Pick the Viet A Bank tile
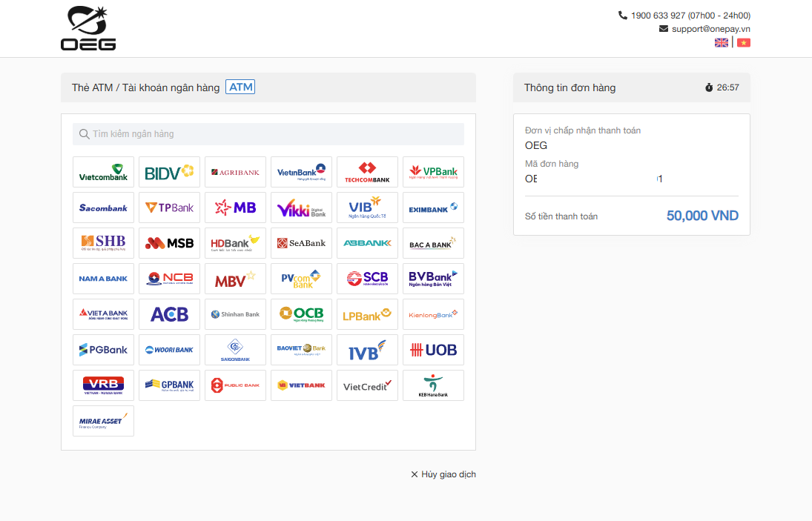 [104, 314]
